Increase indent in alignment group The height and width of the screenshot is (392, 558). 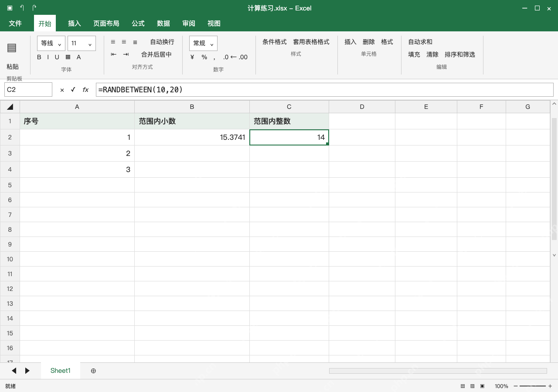coord(126,54)
